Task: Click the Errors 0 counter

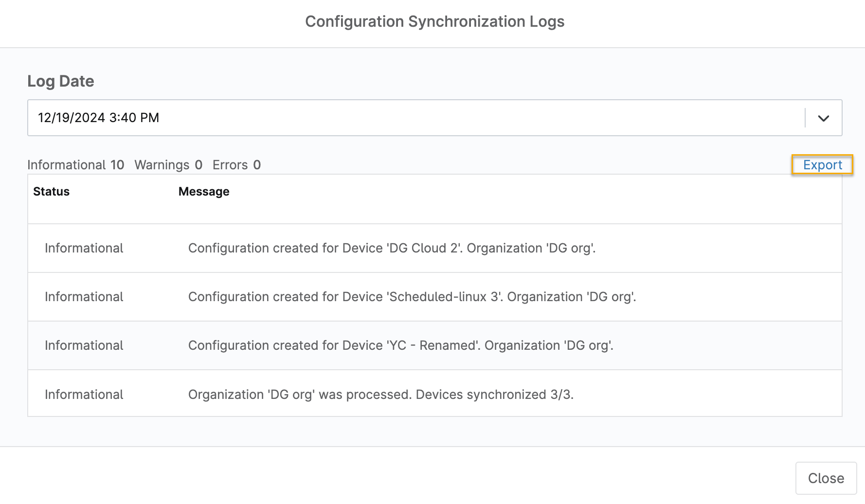Action: [x=236, y=165]
